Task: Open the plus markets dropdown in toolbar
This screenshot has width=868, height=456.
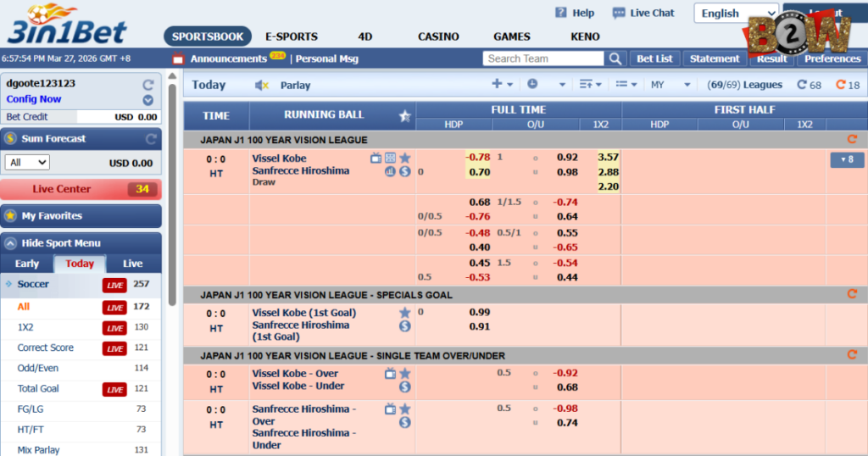Action: [502, 84]
